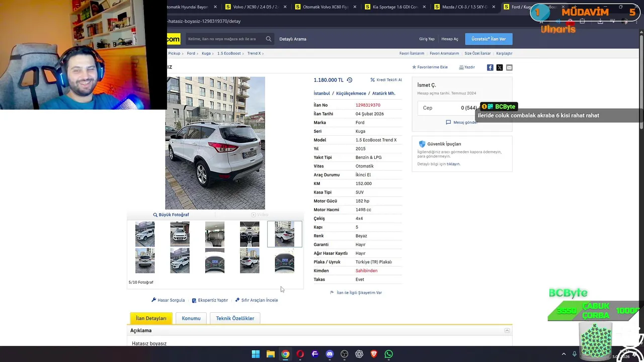This screenshot has height=362, width=644.
Task: Share the listing by email icon
Action: [x=509, y=67]
